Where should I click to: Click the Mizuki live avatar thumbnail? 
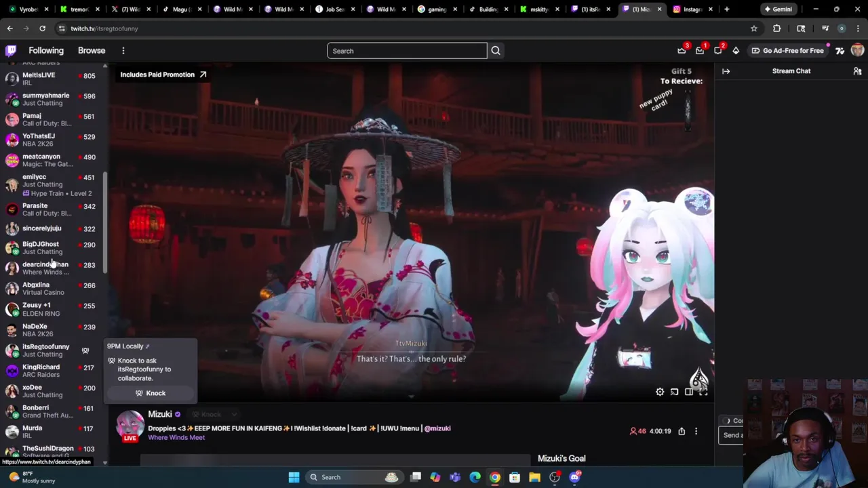[x=130, y=426]
